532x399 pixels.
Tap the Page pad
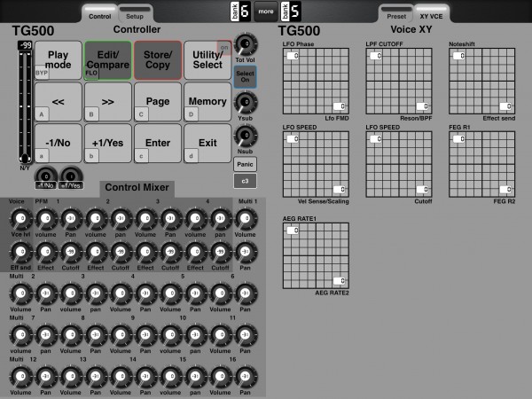pyautogui.click(x=158, y=101)
